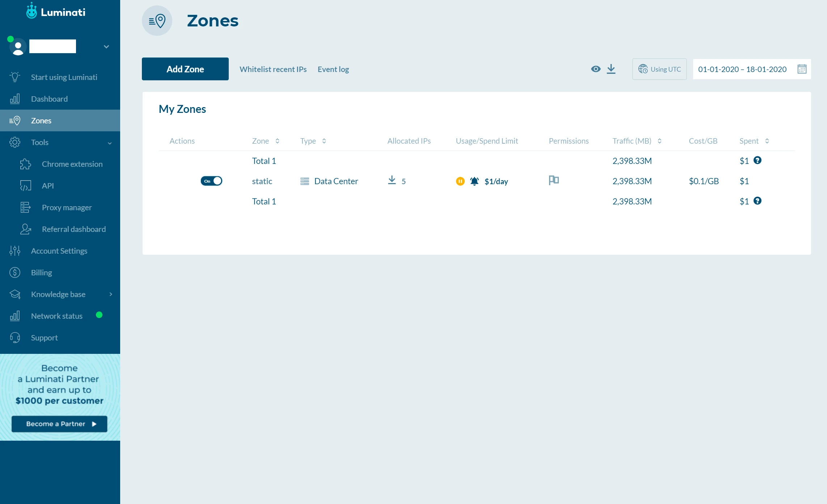Click the calendar icon in date range field
827x504 pixels.
tap(802, 69)
